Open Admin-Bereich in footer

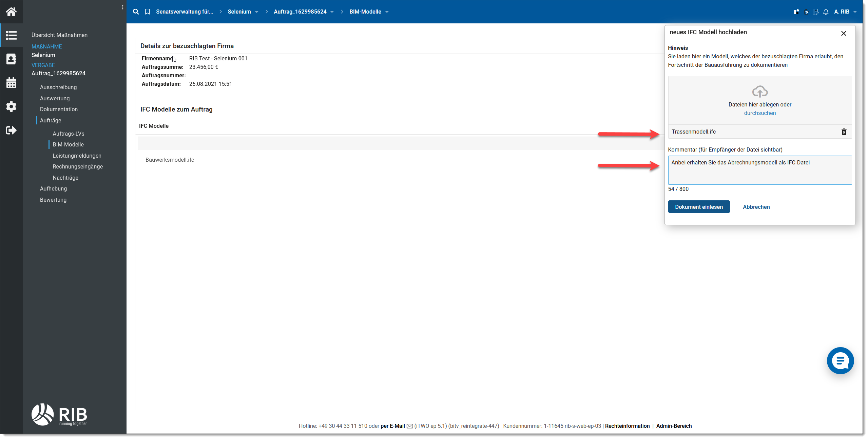pyautogui.click(x=673, y=426)
